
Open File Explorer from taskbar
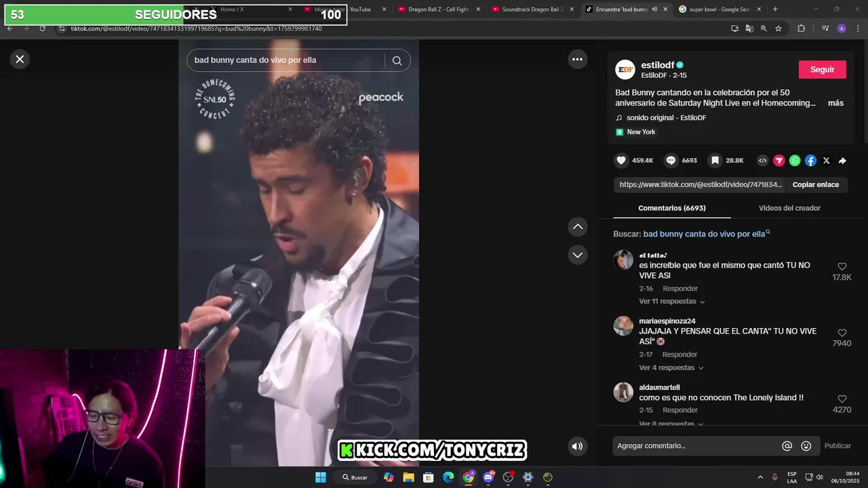tap(408, 477)
